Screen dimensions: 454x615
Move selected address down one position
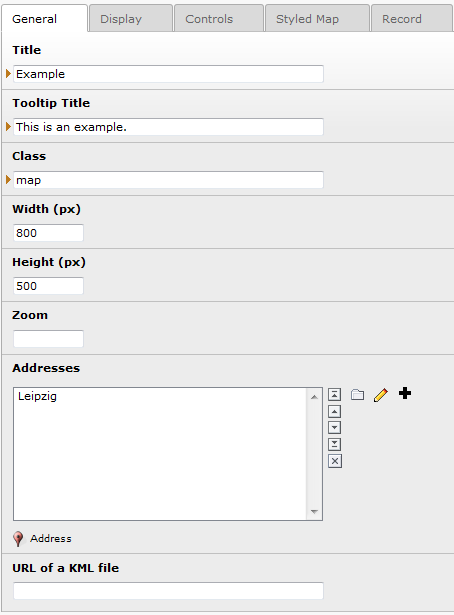tap(334, 428)
